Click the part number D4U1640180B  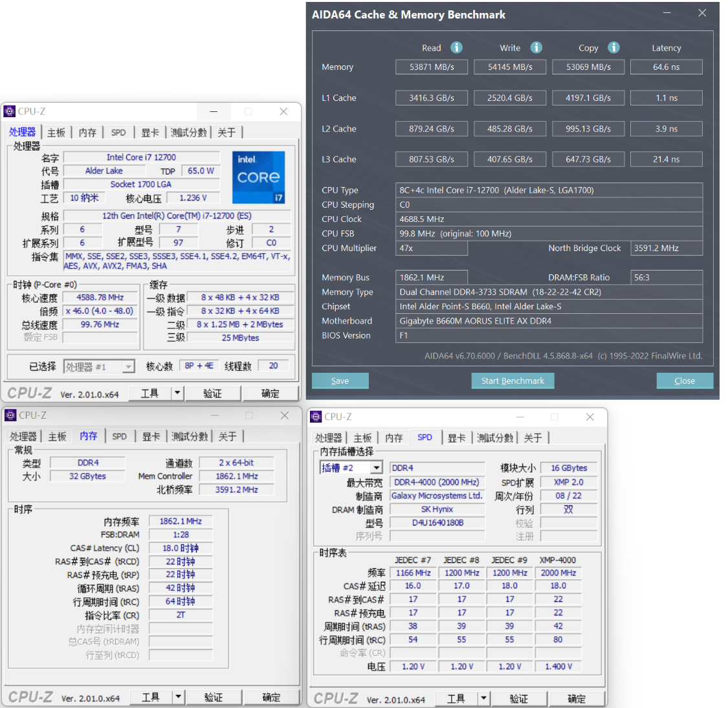[437, 522]
